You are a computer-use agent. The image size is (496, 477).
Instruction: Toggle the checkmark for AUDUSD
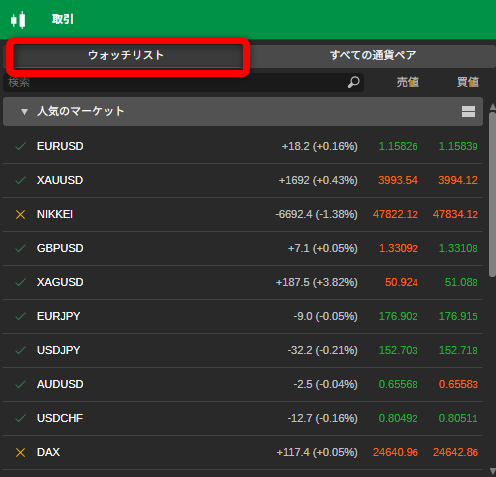(21, 384)
